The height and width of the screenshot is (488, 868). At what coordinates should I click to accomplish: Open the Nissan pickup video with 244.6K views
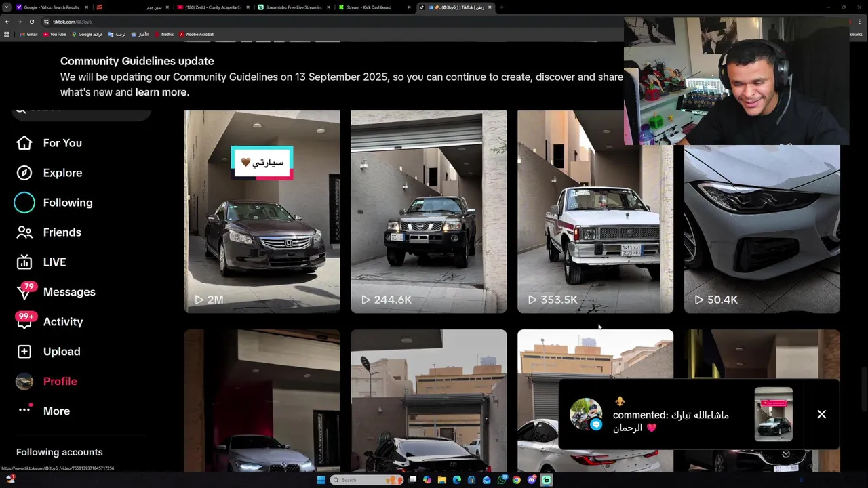click(x=429, y=211)
